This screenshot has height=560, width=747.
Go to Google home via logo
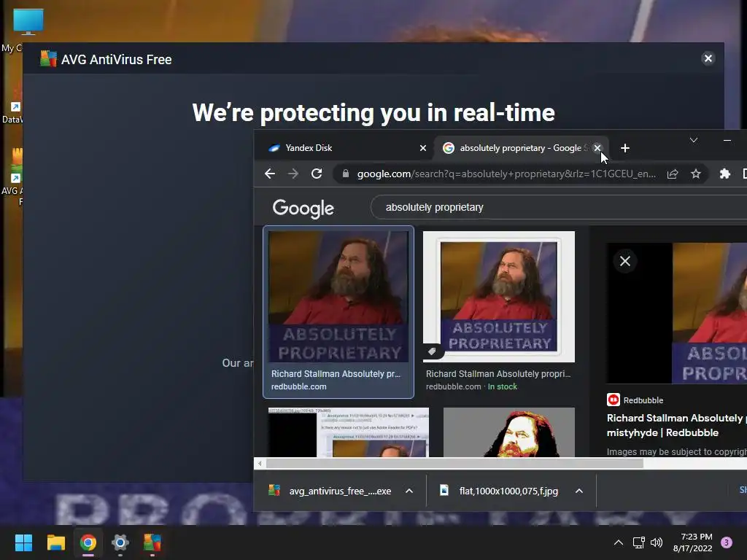click(x=303, y=208)
